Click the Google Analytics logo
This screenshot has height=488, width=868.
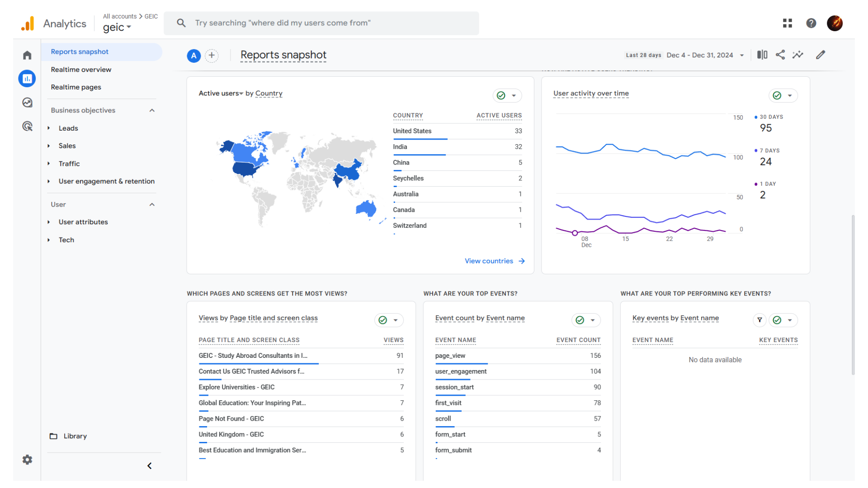pyautogui.click(x=28, y=23)
